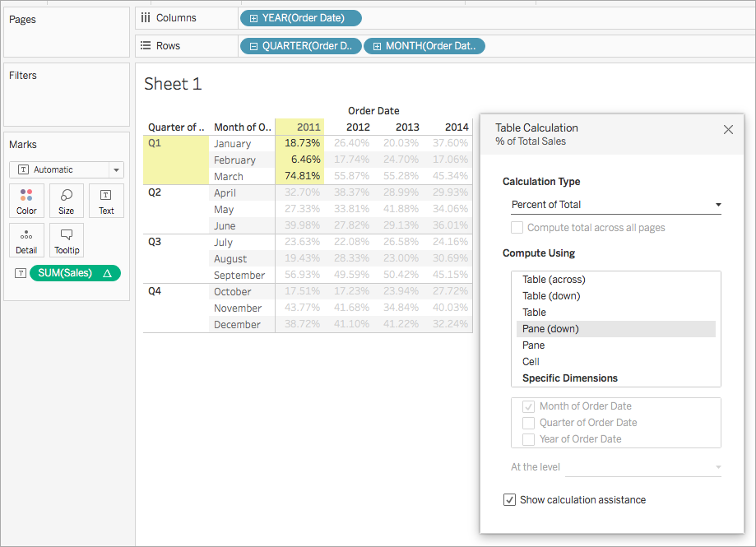
Task: Click the Filters shelf
Action: (67, 95)
